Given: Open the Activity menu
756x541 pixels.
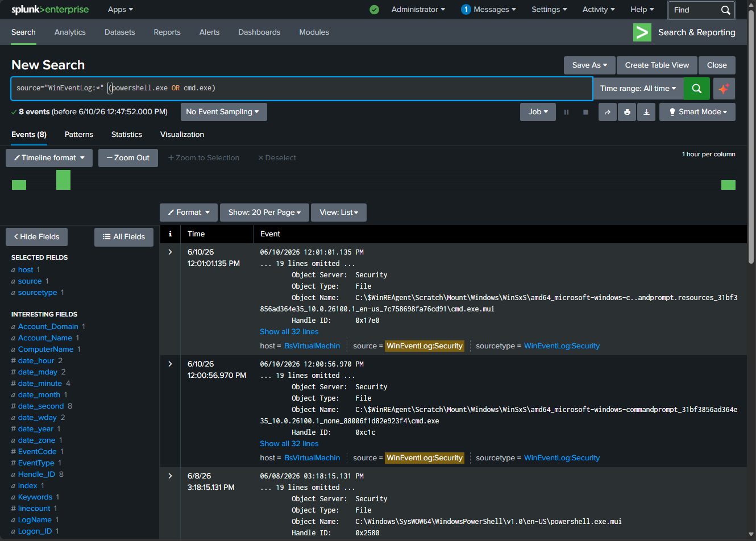Looking at the screenshot, I should [599, 10].
